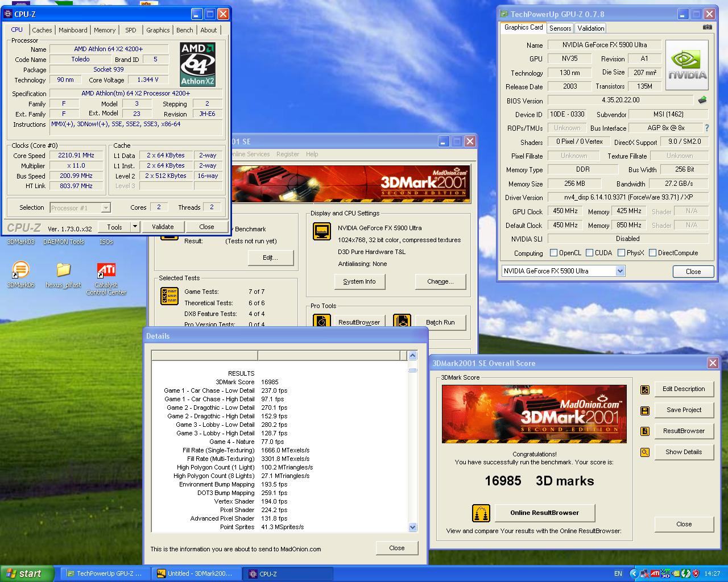Toggle the CUDA checkbox in GPU-Z
The width and height of the screenshot is (728, 582).
click(589, 253)
